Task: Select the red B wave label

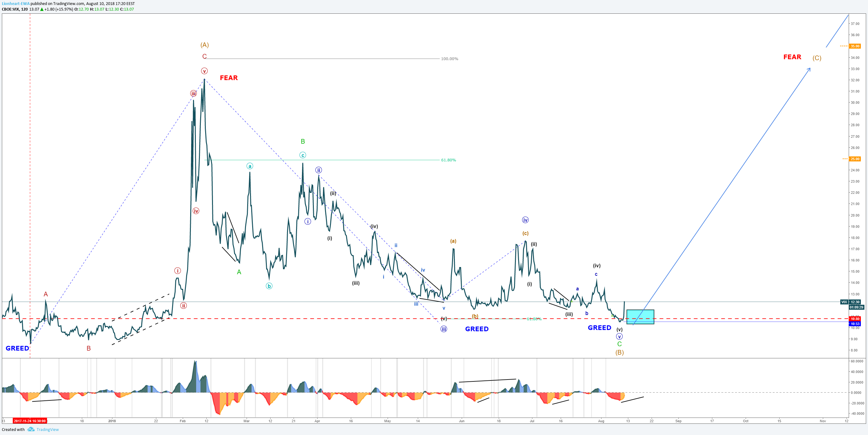Action: [x=89, y=348]
